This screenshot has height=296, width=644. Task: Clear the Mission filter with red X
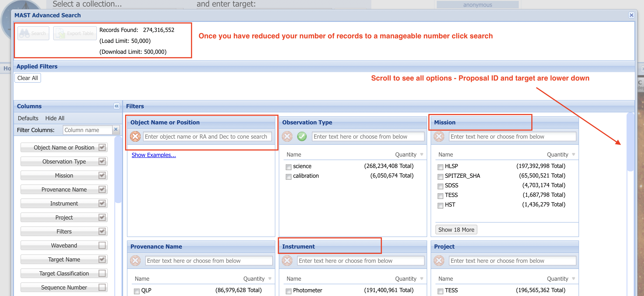tap(439, 136)
